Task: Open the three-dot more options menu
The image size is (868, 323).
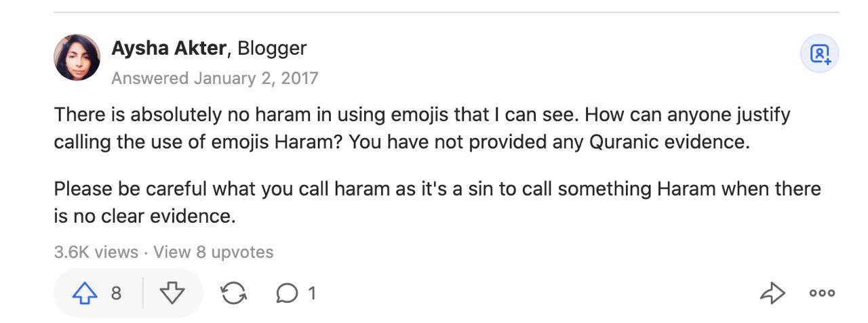Action: click(x=822, y=293)
